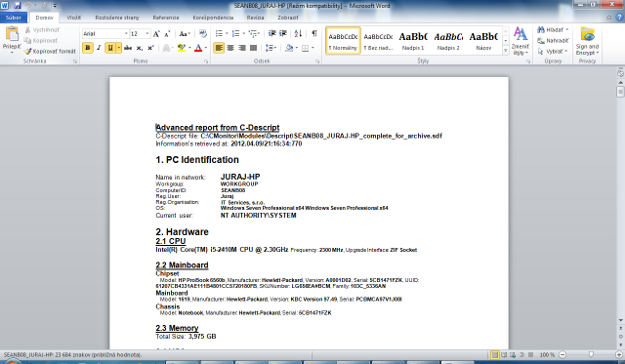Center align the paragraph
625x364 pixels.
click(230, 48)
